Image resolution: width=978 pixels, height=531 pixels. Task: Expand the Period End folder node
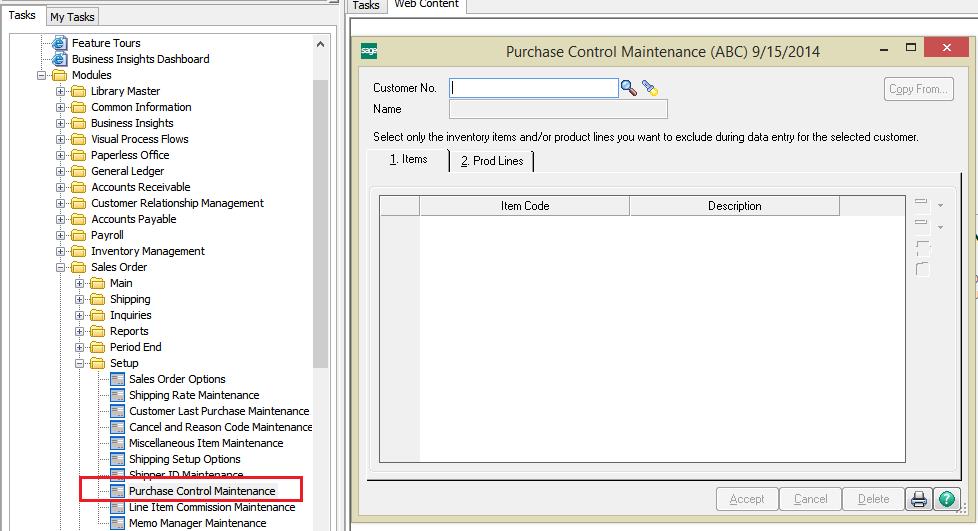[80, 347]
